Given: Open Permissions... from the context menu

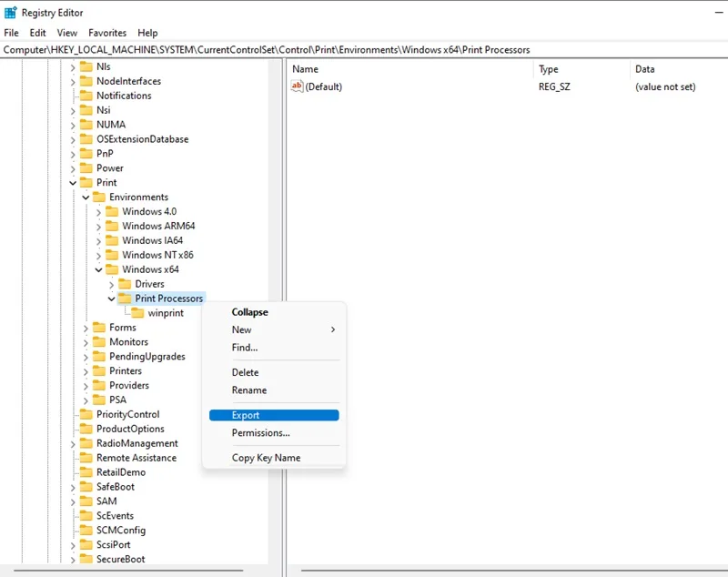Looking at the screenshot, I should (274, 432).
